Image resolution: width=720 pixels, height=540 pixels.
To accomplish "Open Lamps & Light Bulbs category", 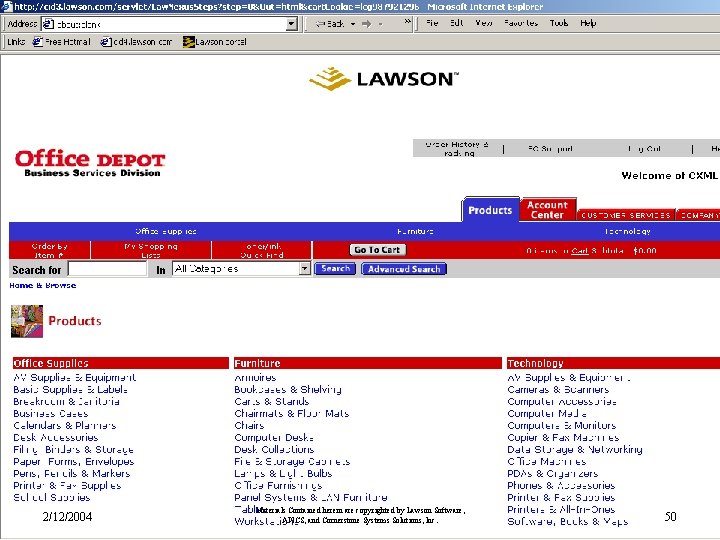I will click(283, 473).
